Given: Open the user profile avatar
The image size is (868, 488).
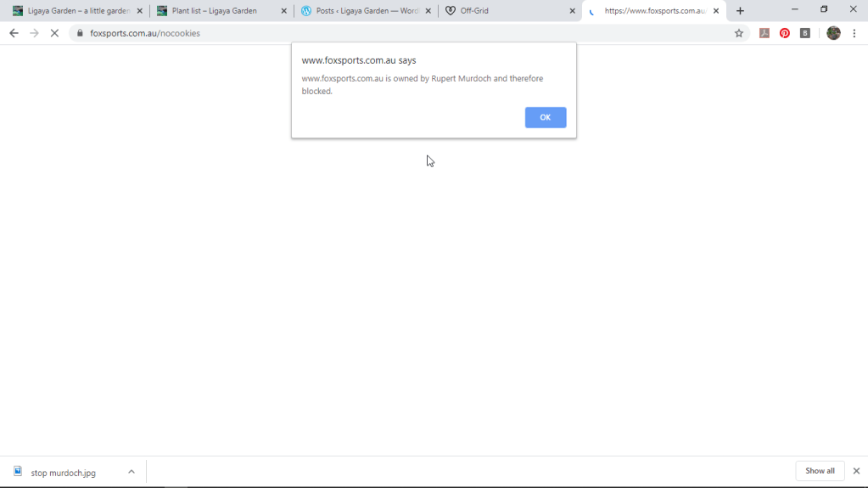Looking at the screenshot, I should pyautogui.click(x=833, y=33).
